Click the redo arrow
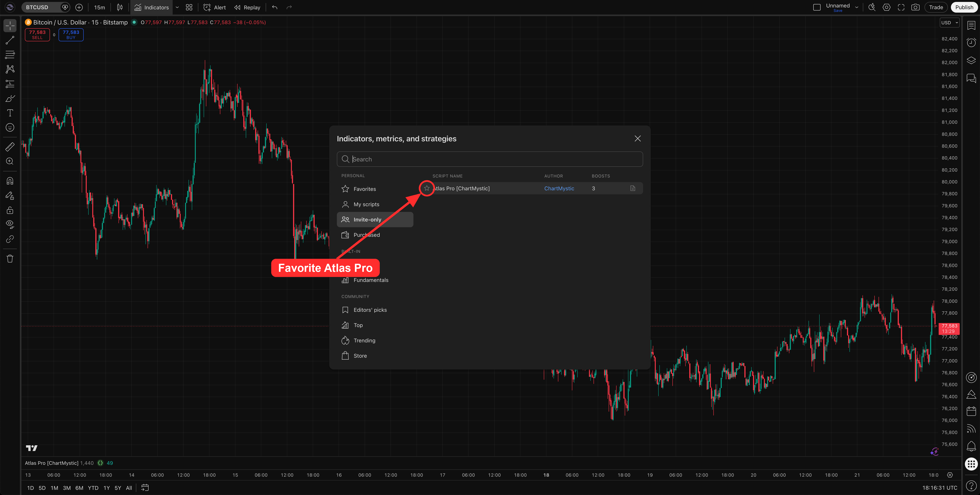980x495 pixels. (x=289, y=7)
